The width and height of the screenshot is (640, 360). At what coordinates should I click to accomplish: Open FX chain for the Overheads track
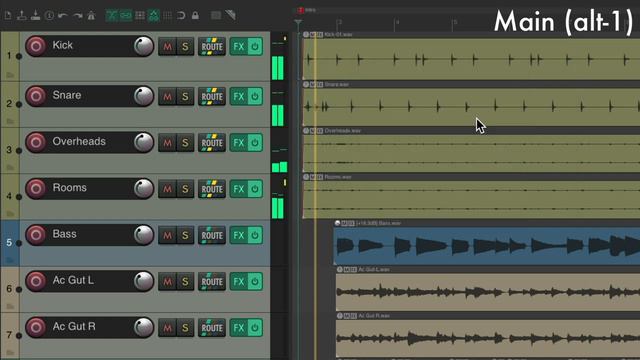click(238, 143)
